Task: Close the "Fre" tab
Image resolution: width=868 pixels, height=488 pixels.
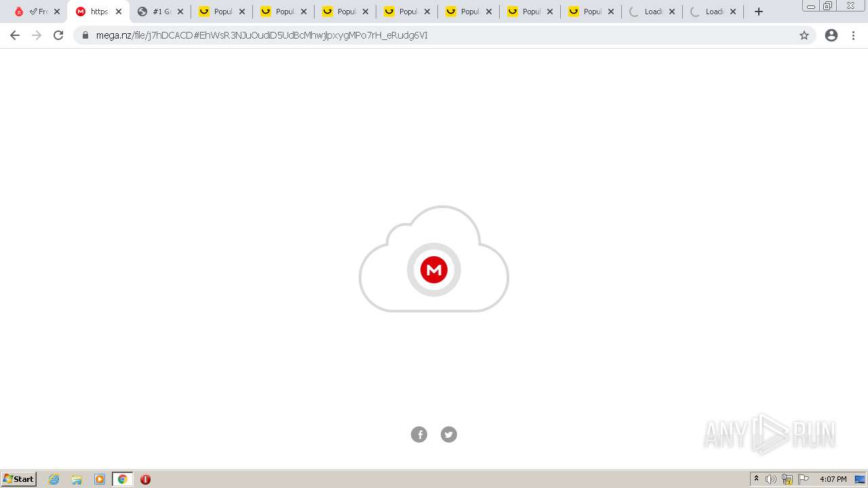Action: point(57,12)
